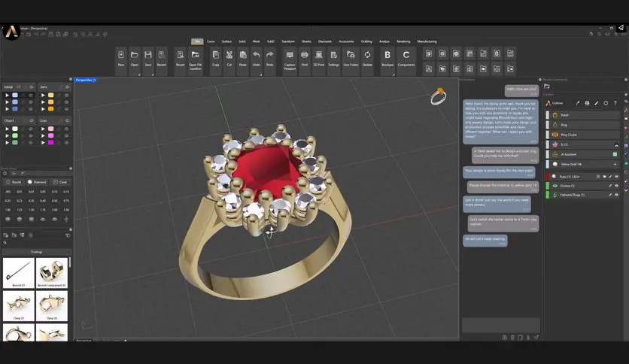Toggle Gem group visibility eye
This screenshot has width=629, height=364.
coord(67,87)
